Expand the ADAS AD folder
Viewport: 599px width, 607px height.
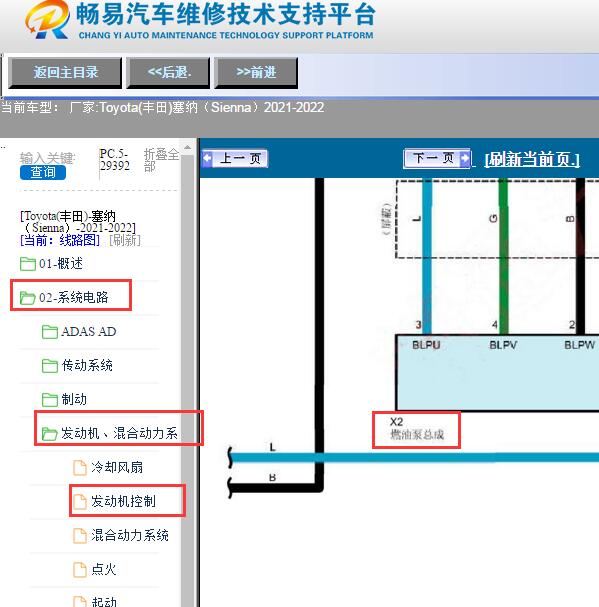click(89, 331)
